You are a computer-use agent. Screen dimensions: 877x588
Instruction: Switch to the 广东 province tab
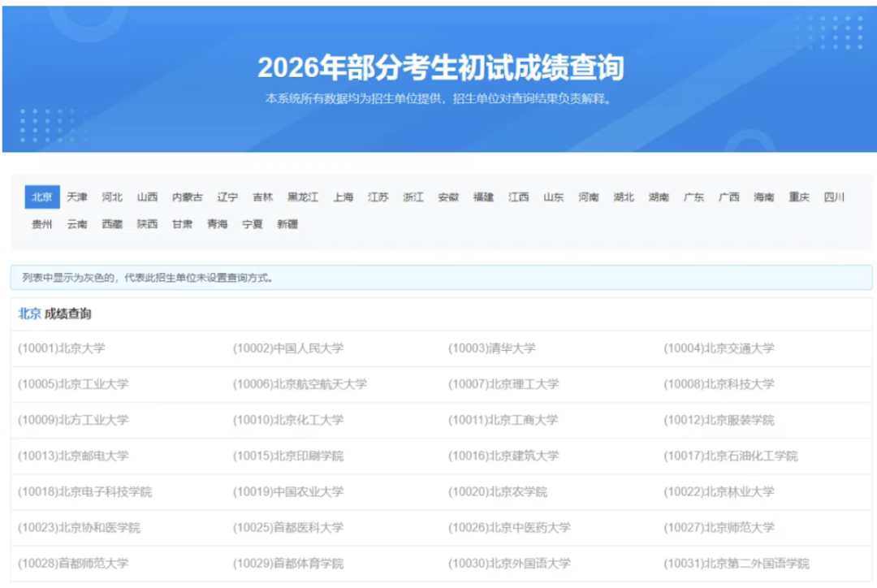[x=693, y=196]
